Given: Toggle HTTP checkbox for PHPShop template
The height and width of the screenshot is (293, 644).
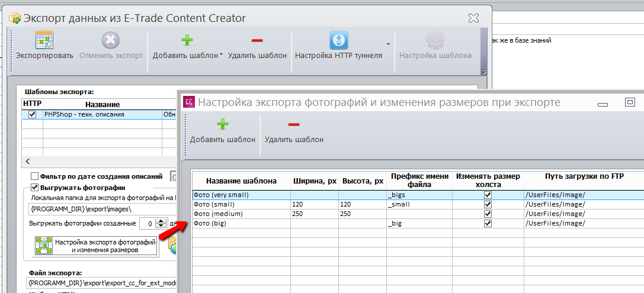Looking at the screenshot, I should pyautogui.click(x=32, y=114).
